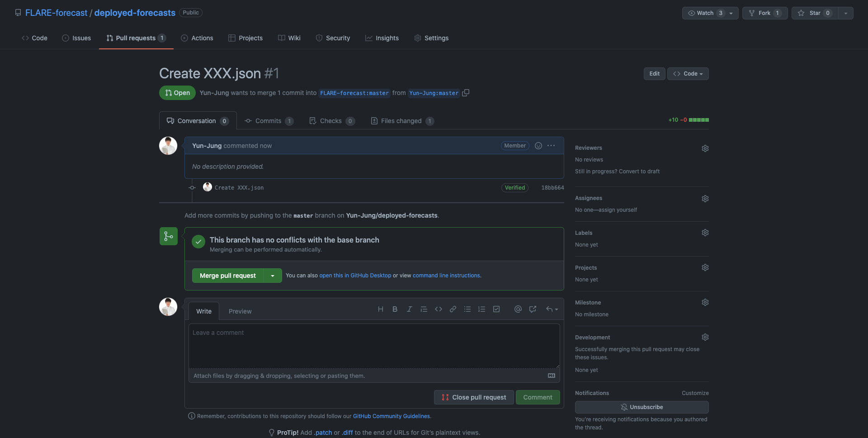Apply italic formatting in comment toolbar
Screen dimensions: 868x438
coord(410,309)
